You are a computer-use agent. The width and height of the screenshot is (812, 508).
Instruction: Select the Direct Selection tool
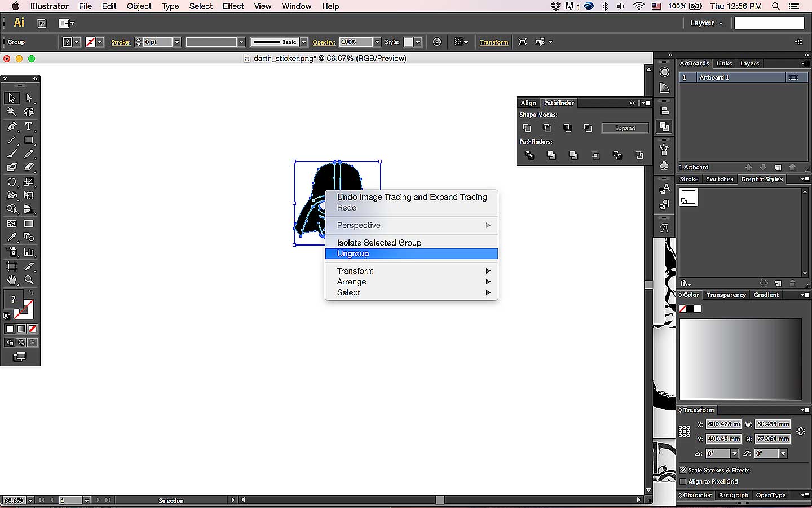click(29, 98)
